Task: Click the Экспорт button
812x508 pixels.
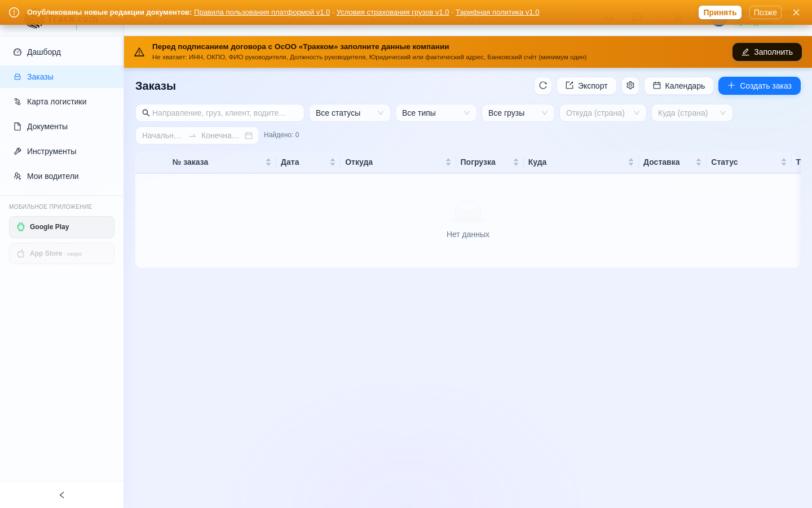Action: (586, 86)
